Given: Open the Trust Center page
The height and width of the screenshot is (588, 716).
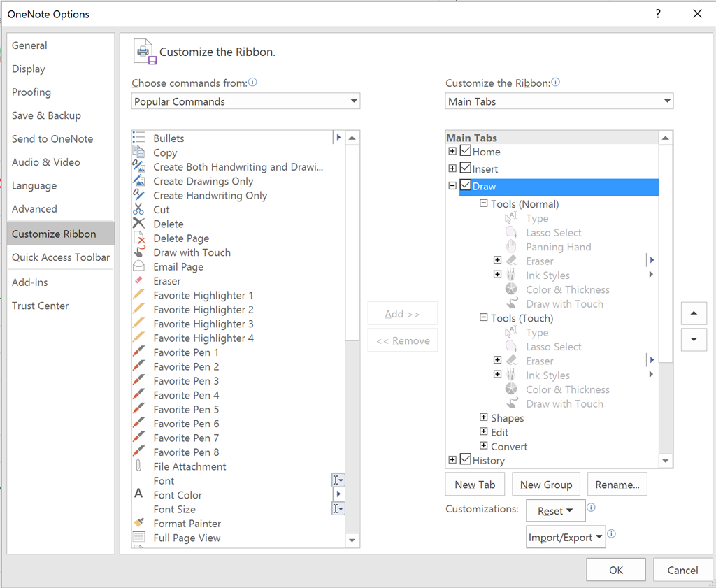Looking at the screenshot, I should (61, 306).
